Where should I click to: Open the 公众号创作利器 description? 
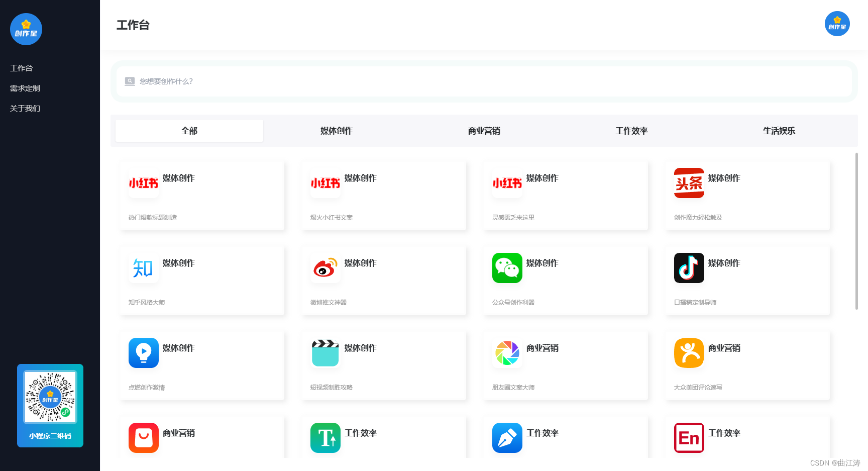pos(513,303)
